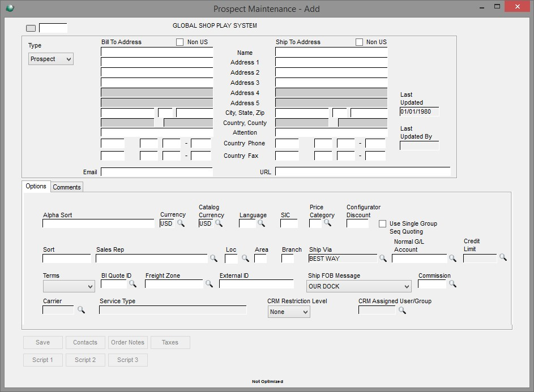534x392 pixels.
Task: Click the Ship Via field with BEST WAY
Action: click(343, 259)
